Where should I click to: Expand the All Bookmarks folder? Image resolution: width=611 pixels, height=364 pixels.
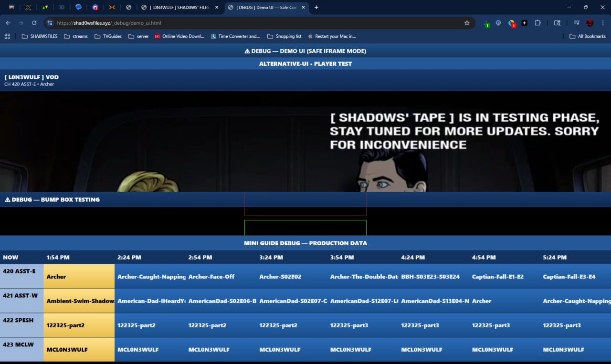[x=587, y=36]
